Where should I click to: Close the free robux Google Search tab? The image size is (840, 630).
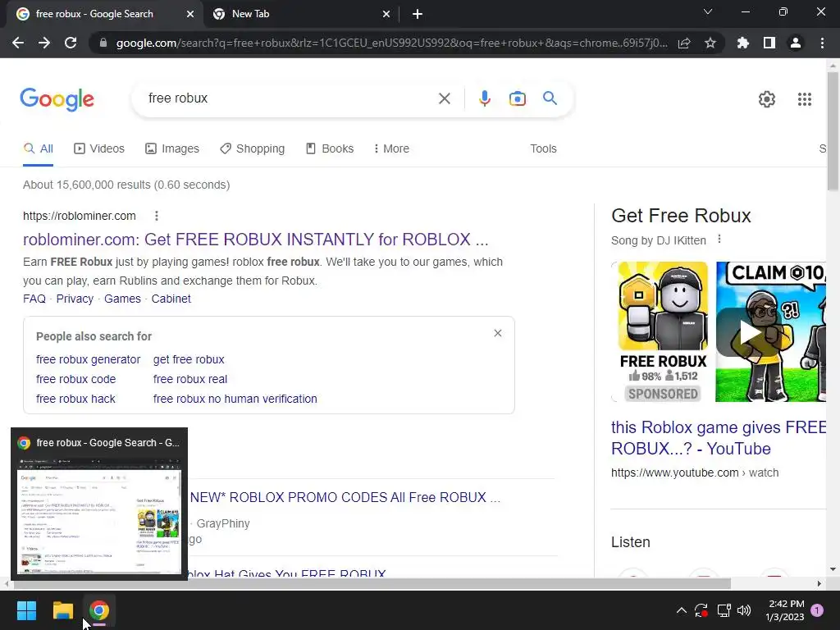tap(190, 14)
